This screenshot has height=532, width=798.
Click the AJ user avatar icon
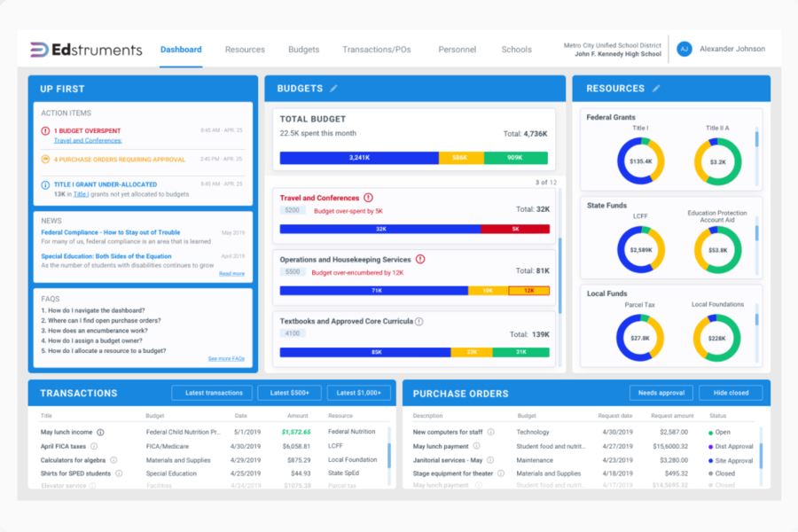click(x=684, y=50)
